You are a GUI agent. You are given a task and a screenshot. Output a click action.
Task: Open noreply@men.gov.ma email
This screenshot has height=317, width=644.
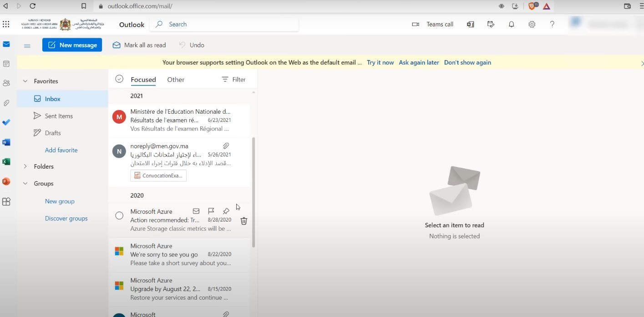click(179, 163)
